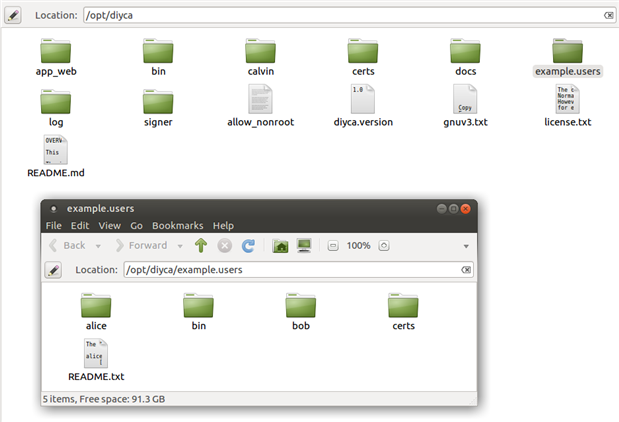Maximize the example.users window

[x=454, y=208]
